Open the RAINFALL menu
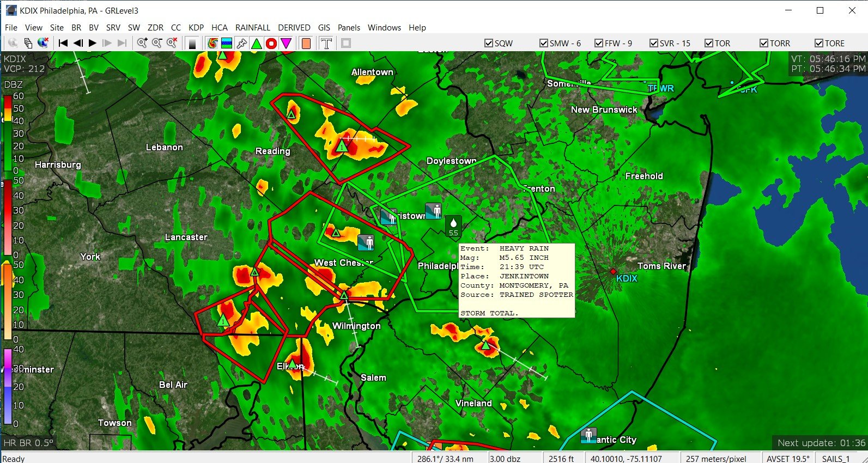The width and height of the screenshot is (868, 463). [x=253, y=27]
